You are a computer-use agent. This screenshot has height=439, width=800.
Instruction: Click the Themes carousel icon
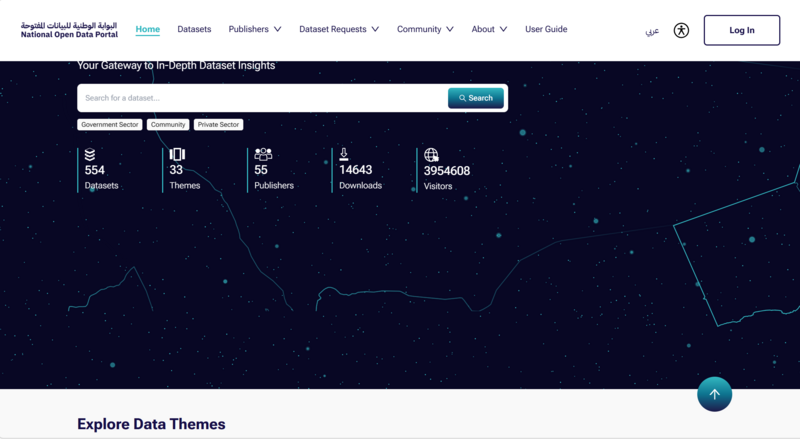(x=177, y=154)
